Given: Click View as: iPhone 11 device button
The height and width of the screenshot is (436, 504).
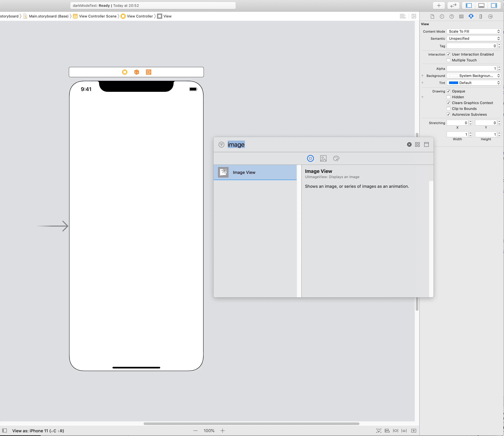Looking at the screenshot, I should coord(38,431).
